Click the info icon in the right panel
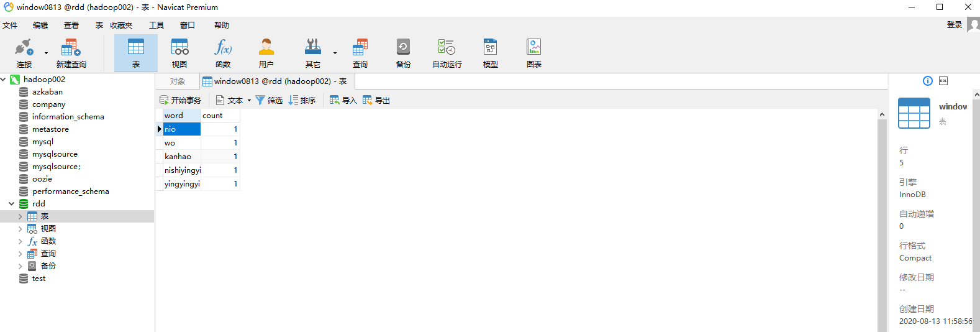The image size is (980, 332). [928, 81]
